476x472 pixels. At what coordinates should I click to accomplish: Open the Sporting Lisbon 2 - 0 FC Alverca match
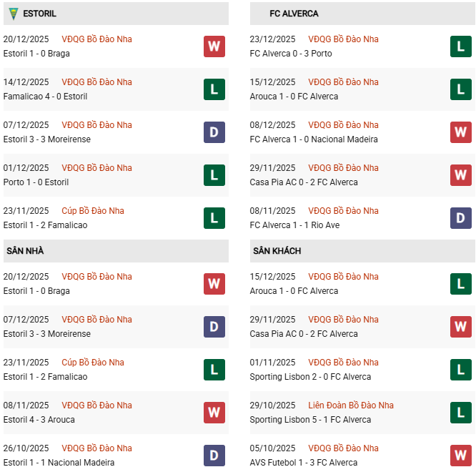click(x=310, y=377)
